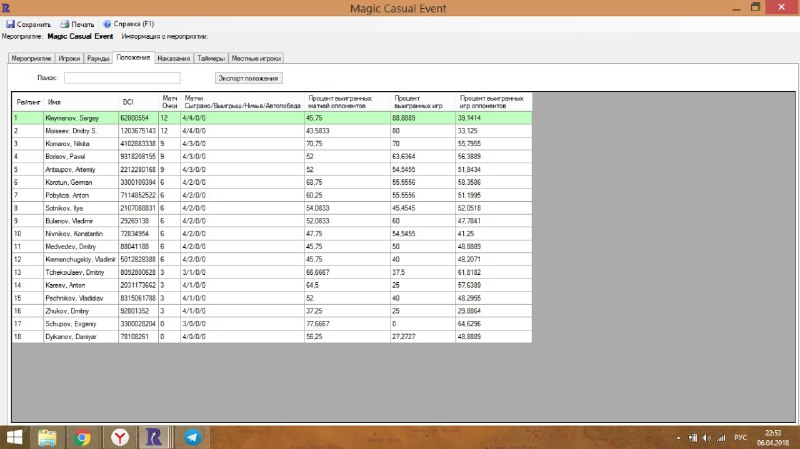Switch to the Игроки tab

pos(70,58)
